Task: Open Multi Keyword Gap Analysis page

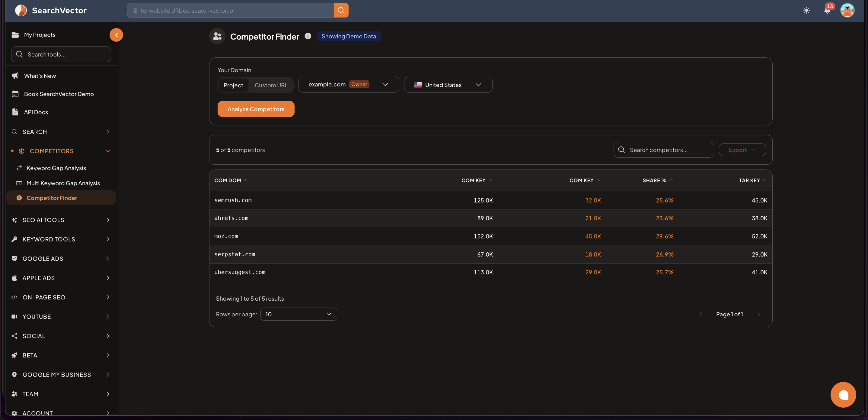Action: tap(63, 183)
